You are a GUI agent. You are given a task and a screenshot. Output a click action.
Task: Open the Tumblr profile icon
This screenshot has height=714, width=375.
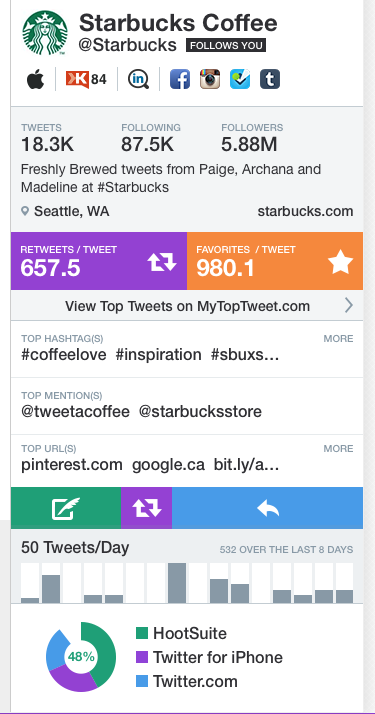coord(270,79)
